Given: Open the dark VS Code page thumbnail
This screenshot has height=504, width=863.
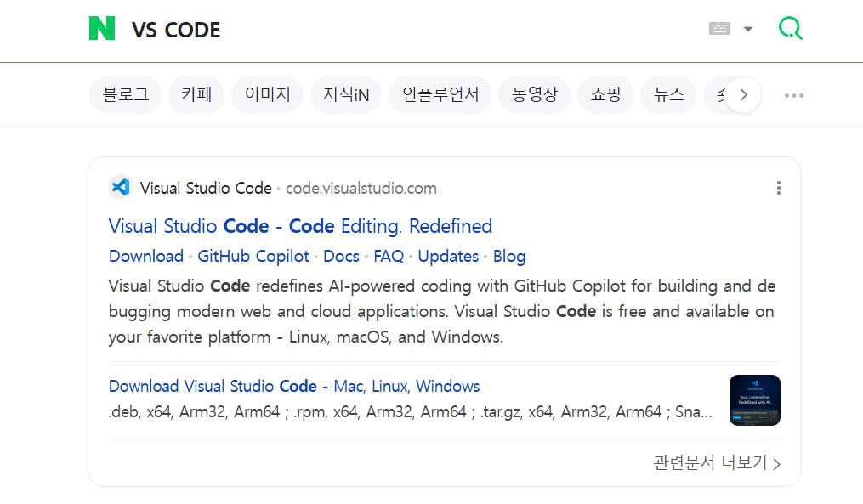Looking at the screenshot, I should pos(754,400).
